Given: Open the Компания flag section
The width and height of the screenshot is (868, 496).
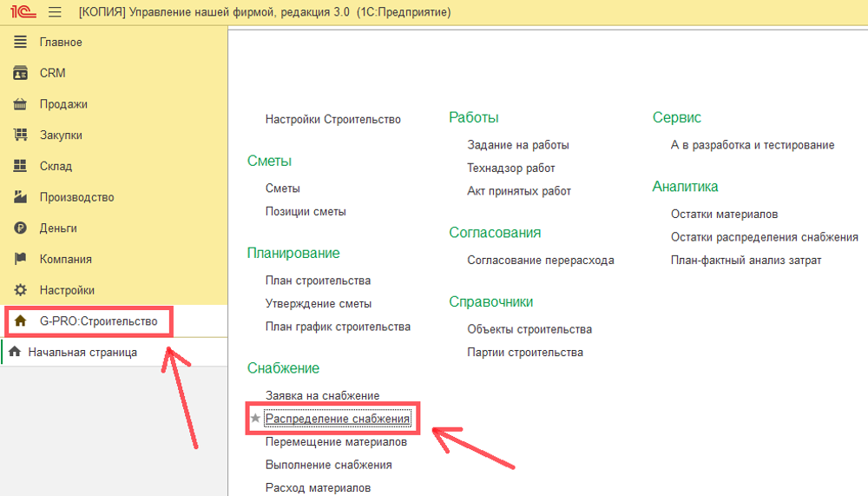Looking at the screenshot, I should coord(65,259).
